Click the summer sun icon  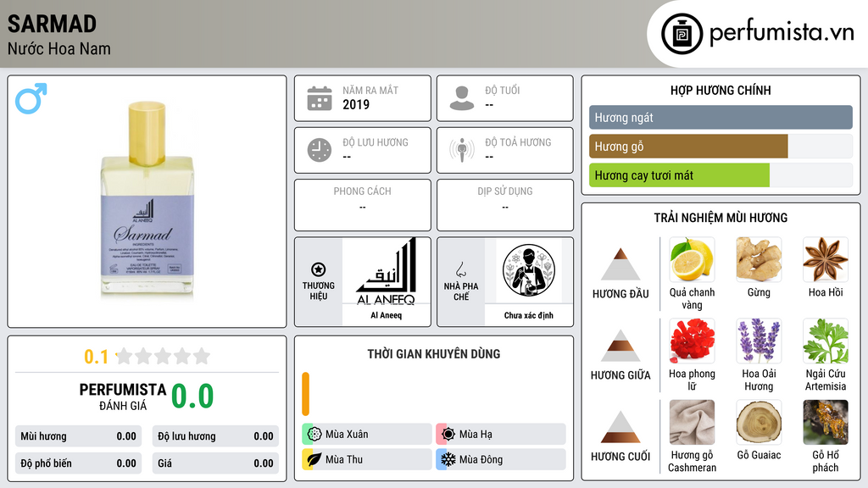pyautogui.click(x=448, y=435)
